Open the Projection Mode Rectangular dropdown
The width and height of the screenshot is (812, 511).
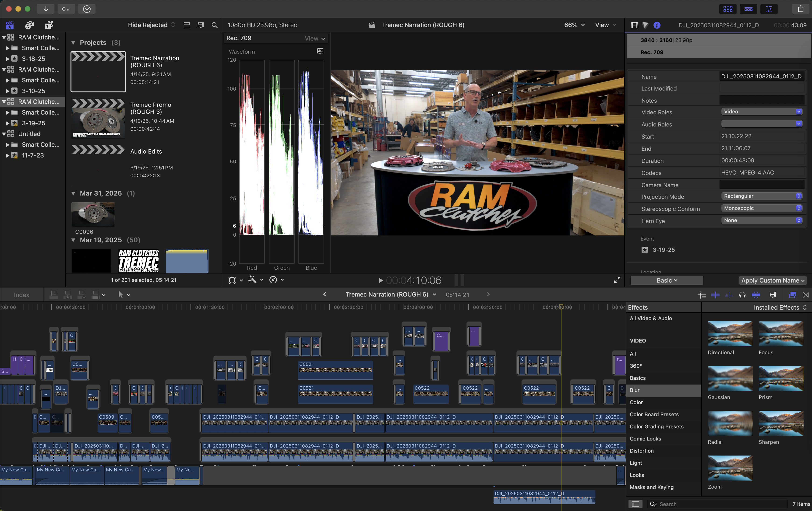click(x=761, y=196)
